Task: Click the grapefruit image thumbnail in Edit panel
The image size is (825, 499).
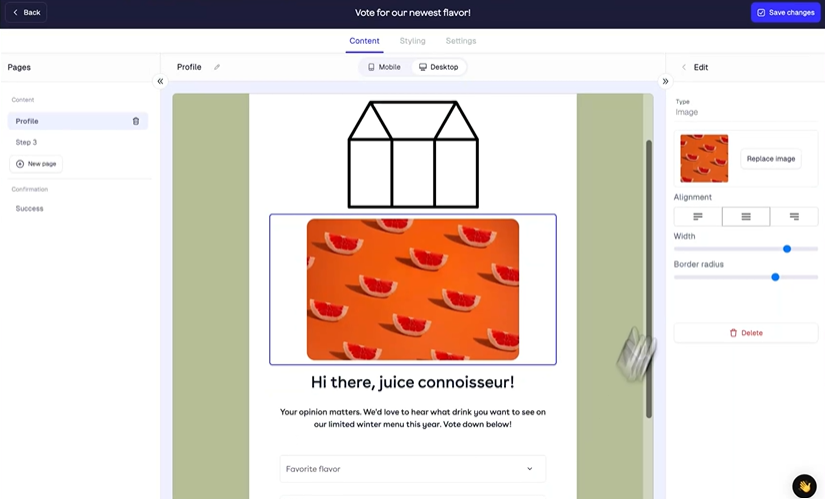Action: click(704, 158)
